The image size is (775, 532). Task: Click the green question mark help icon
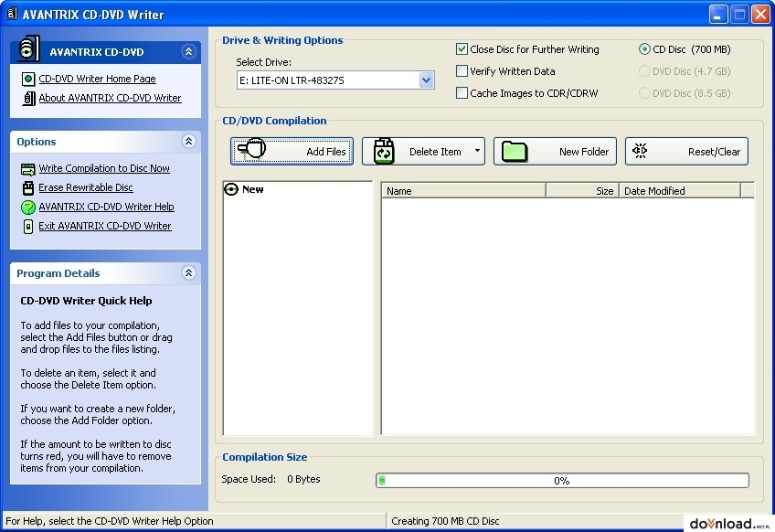[x=28, y=207]
